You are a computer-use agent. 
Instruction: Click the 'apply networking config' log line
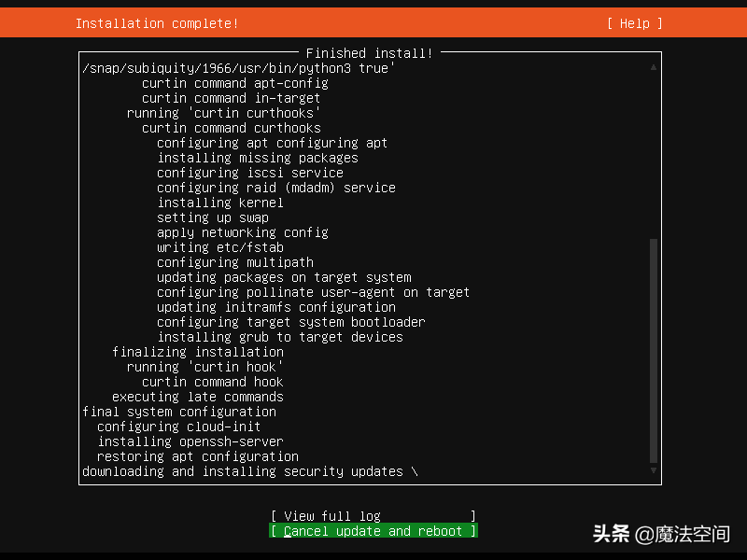click(x=243, y=232)
